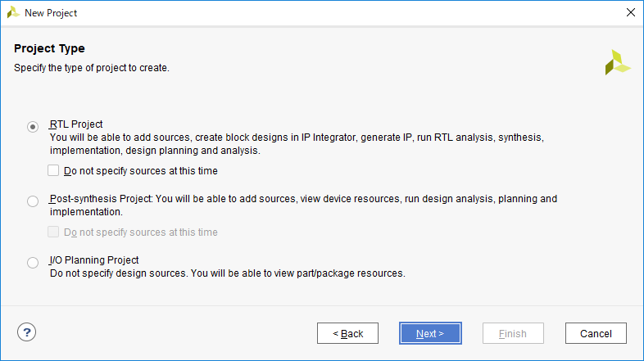Click the 'I/O Planning Project' label text

coord(93,260)
